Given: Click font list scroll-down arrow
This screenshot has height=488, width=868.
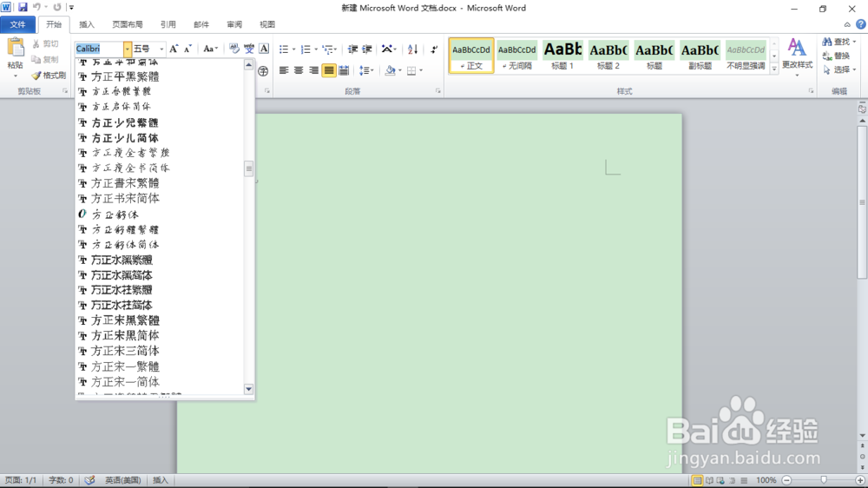Looking at the screenshot, I should 248,389.
